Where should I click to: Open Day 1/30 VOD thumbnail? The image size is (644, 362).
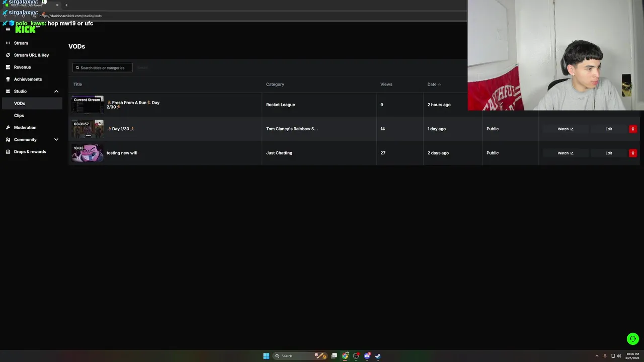pos(88,129)
